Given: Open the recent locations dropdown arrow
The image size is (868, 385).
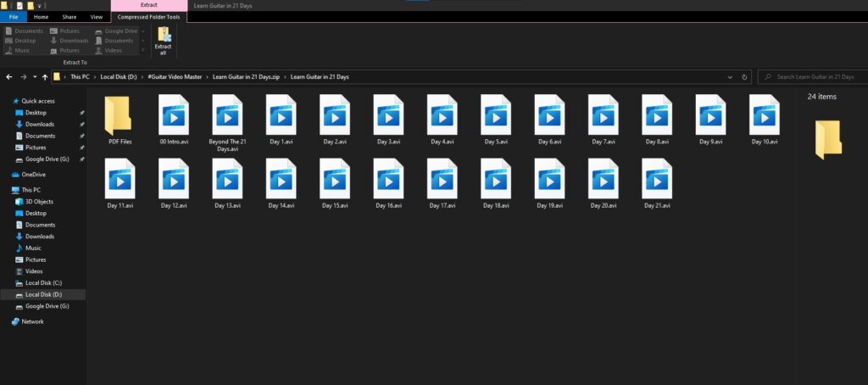Looking at the screenshot, I should (34, 77).
